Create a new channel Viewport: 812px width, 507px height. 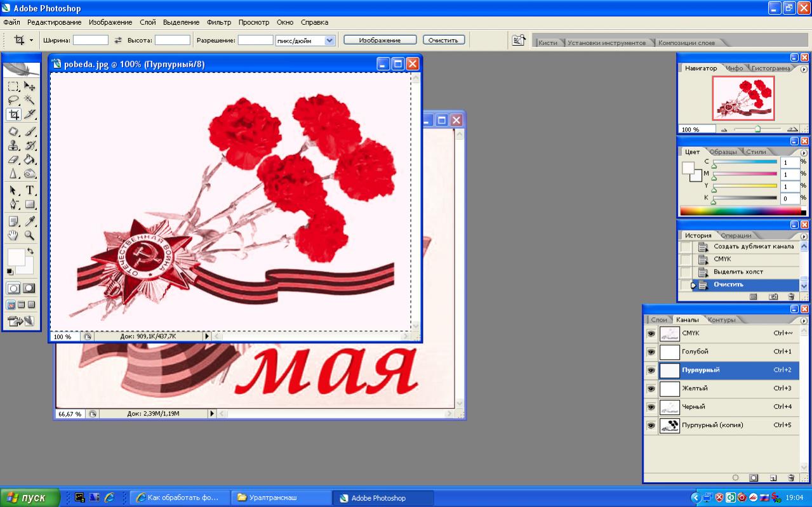tap(773, 478)
